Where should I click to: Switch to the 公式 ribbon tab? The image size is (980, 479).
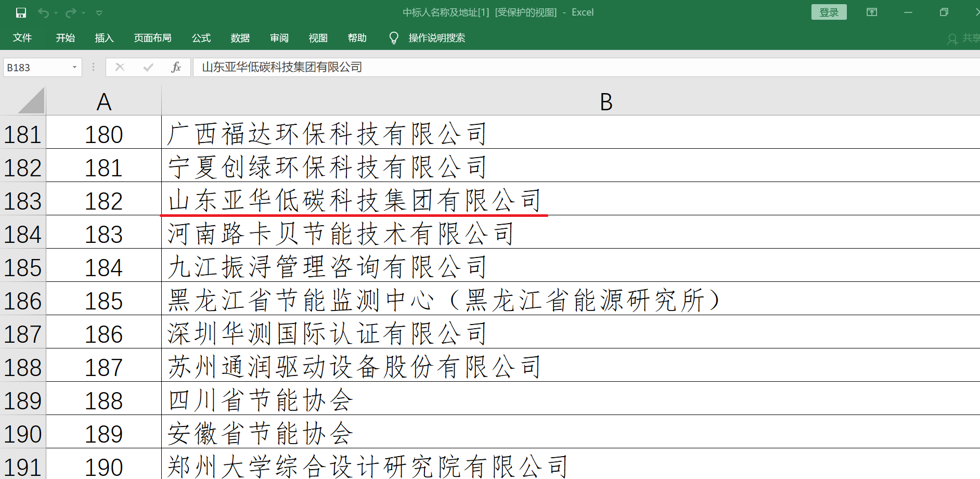[201, 38]
